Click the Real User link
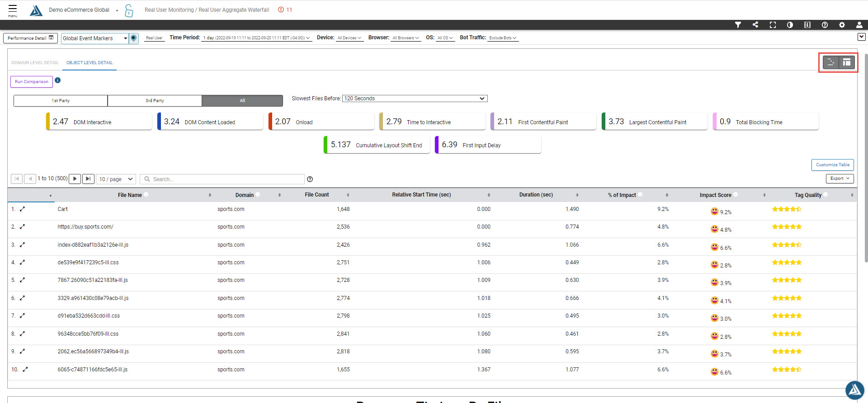Screen dimensions: 868x403 click(154, 38)
